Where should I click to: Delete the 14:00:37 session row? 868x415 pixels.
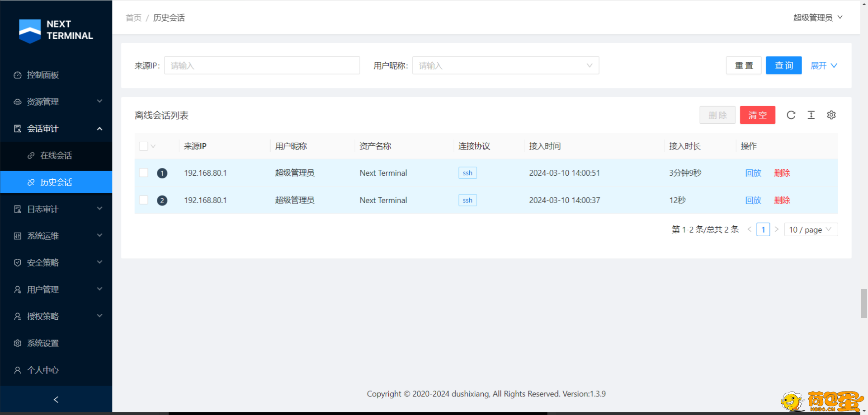pos(782,200)
